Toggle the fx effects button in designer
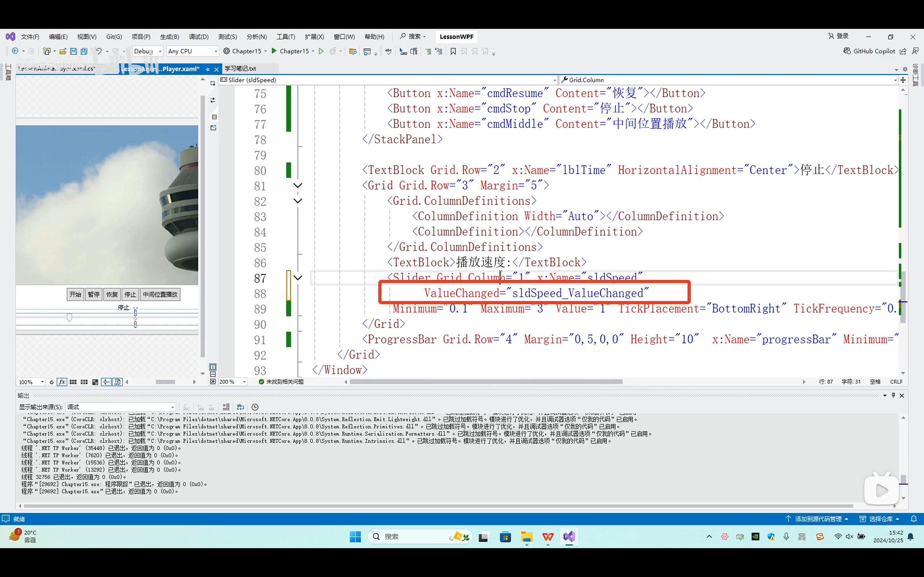 (x=62, y=382)
